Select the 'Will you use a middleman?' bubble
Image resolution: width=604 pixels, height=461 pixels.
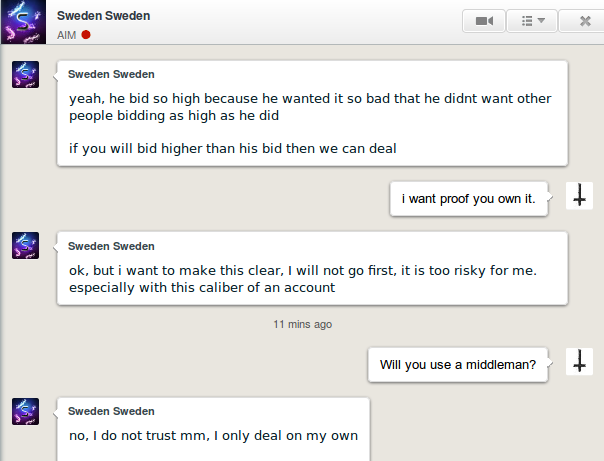pos(458,365)
